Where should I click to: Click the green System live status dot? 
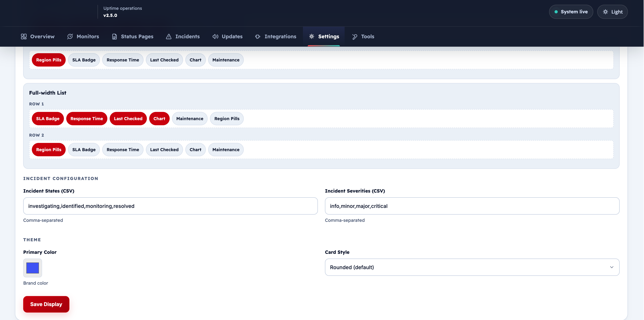(556, 12)
